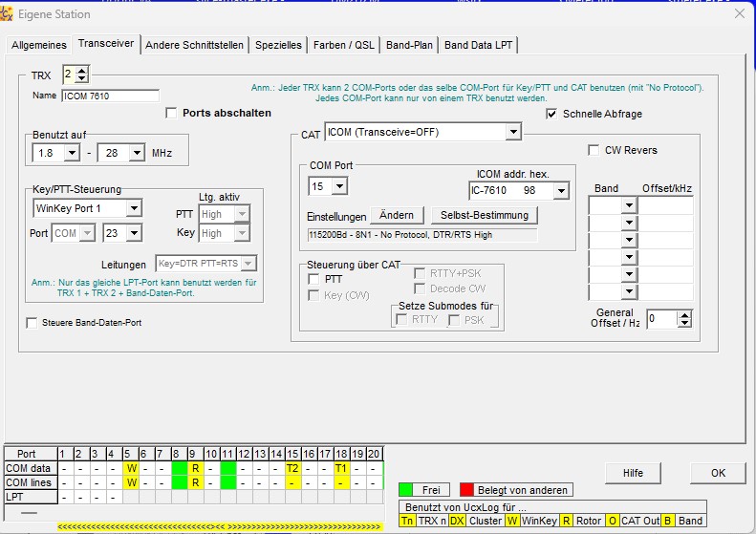Enable Steuere Band-Daten-Port checkbox
Image resolution: width=756 pixels, height=534 pixels.
click(32, 323)
